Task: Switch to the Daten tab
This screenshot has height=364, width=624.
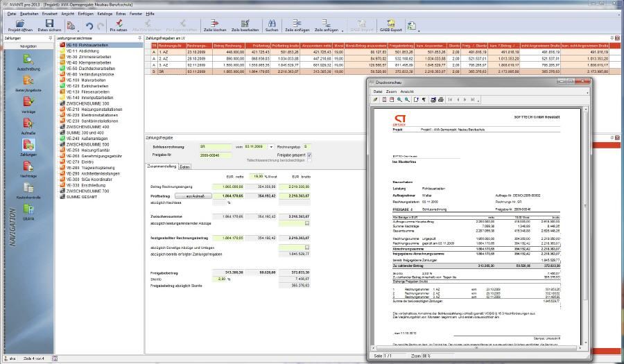Action: 184,167
